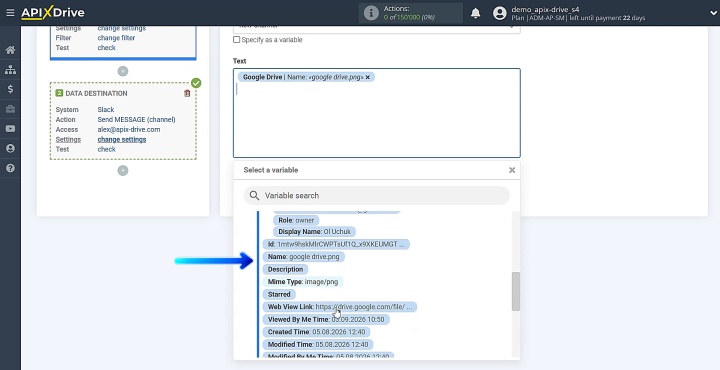Select Created Time variable
The height and width of the screenshot is (370, 720).
(x=316, y=332)
